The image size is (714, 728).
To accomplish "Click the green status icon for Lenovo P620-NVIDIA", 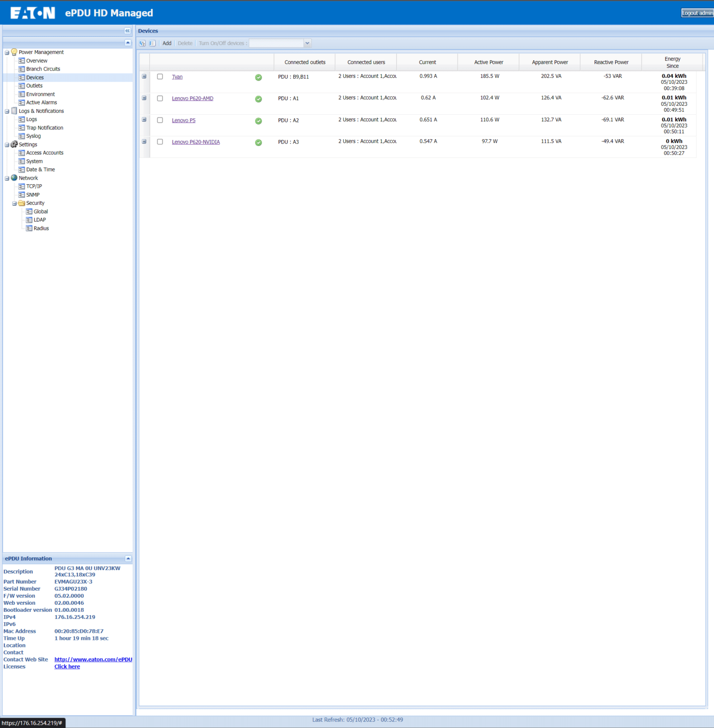I will [x=258, y=143].
